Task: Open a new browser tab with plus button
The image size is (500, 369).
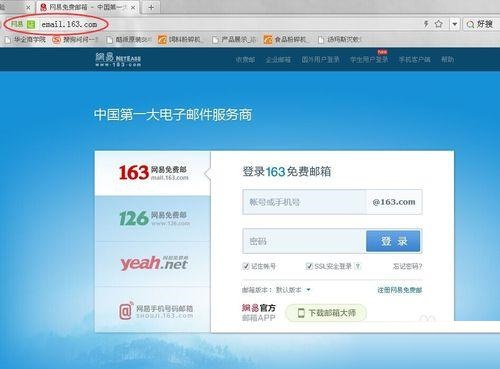Action: (151, 7)
